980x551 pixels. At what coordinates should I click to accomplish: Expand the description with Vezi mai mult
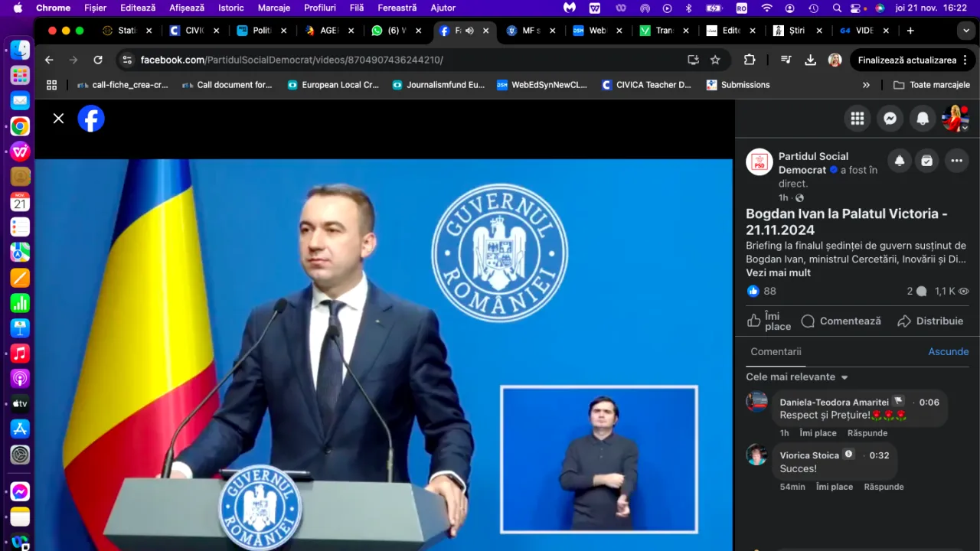[778, 273]
